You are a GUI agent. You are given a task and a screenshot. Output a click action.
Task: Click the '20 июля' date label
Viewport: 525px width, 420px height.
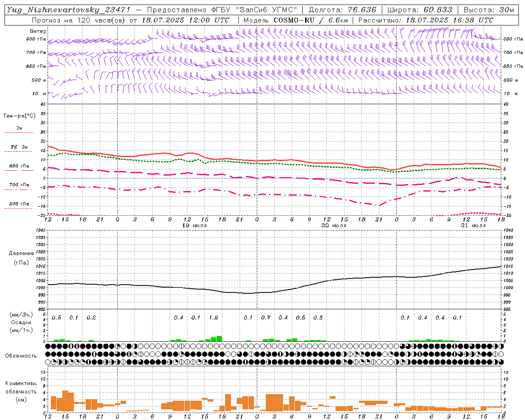tap(334, 226)
